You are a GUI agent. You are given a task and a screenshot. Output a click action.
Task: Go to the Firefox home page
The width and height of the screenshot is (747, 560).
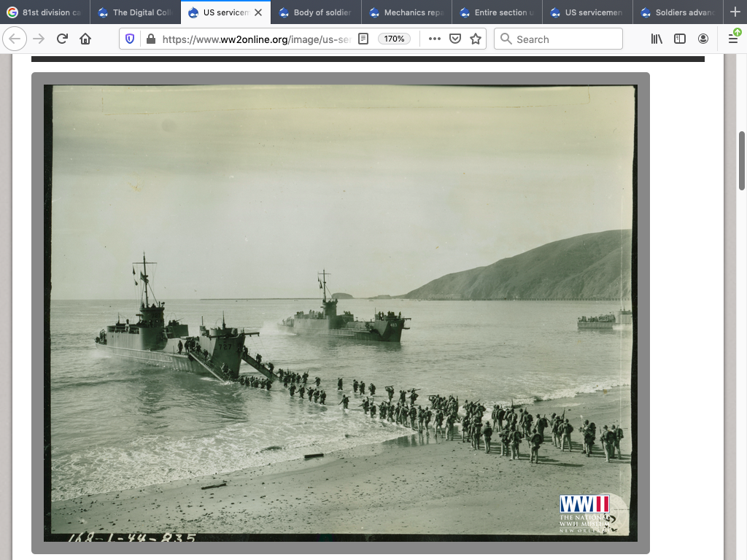pos(85,39)
